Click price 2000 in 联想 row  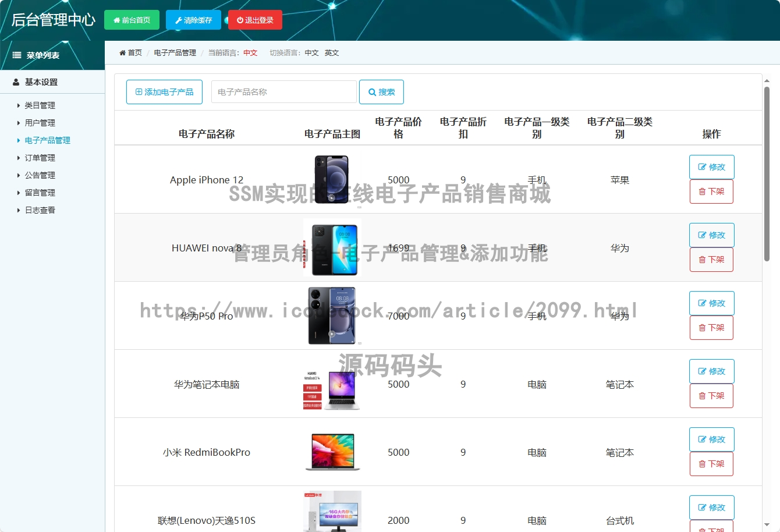[398, 520]
